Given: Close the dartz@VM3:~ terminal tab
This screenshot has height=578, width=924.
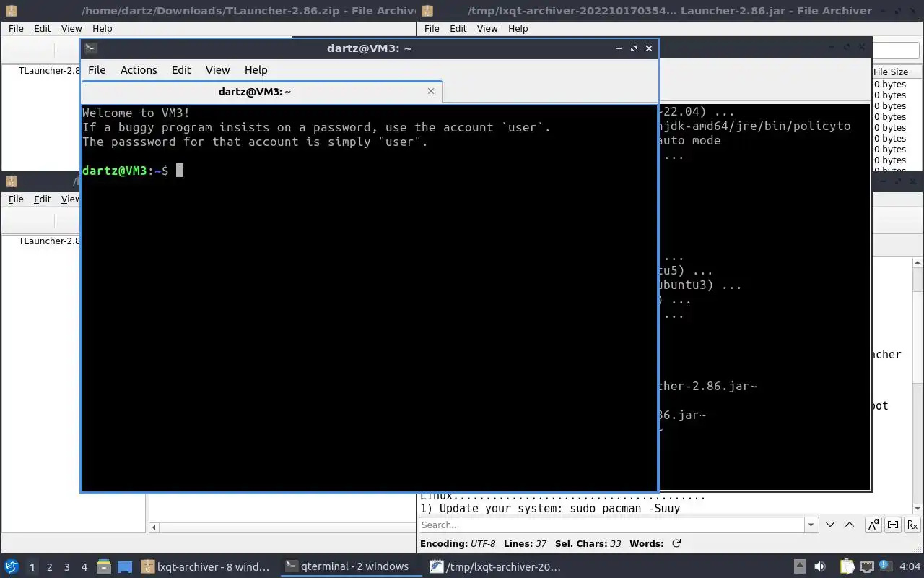Looking at the screenshot, I should [x=431, y=91].
